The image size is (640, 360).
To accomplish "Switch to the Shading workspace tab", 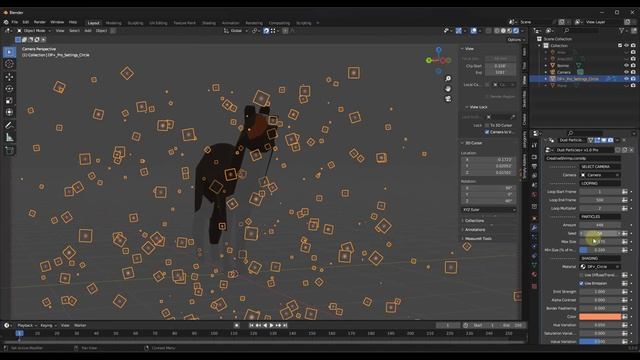I will pyautogui.click(x=209, y=23).
